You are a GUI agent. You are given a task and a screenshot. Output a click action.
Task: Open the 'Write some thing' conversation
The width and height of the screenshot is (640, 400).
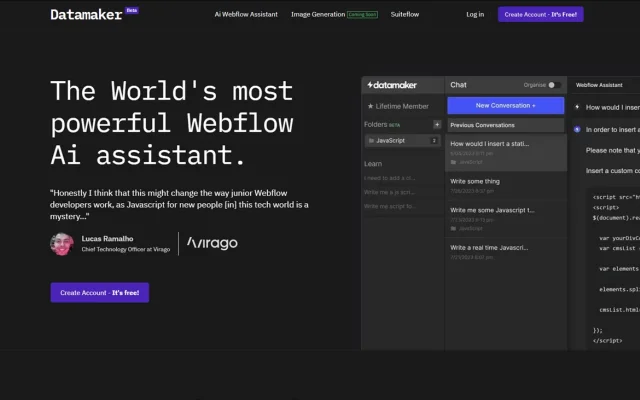coord(506,186)
